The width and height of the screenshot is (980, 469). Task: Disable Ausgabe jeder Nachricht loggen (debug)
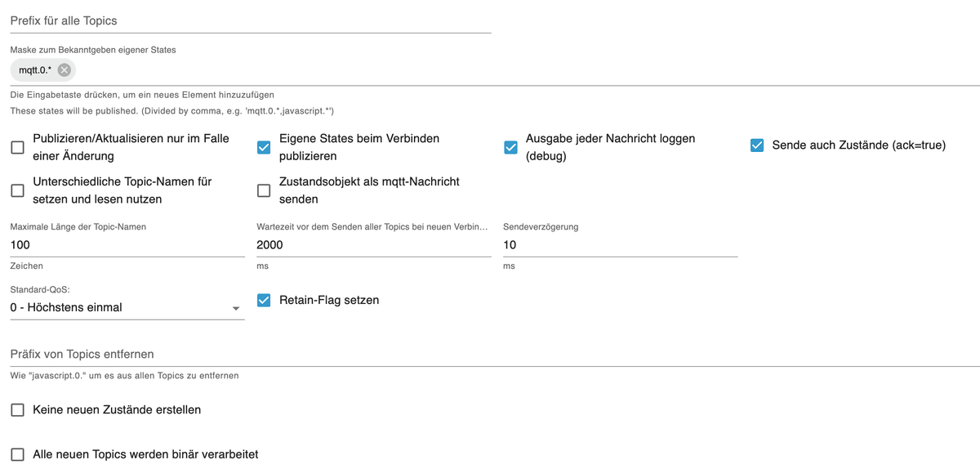(510, 147)
